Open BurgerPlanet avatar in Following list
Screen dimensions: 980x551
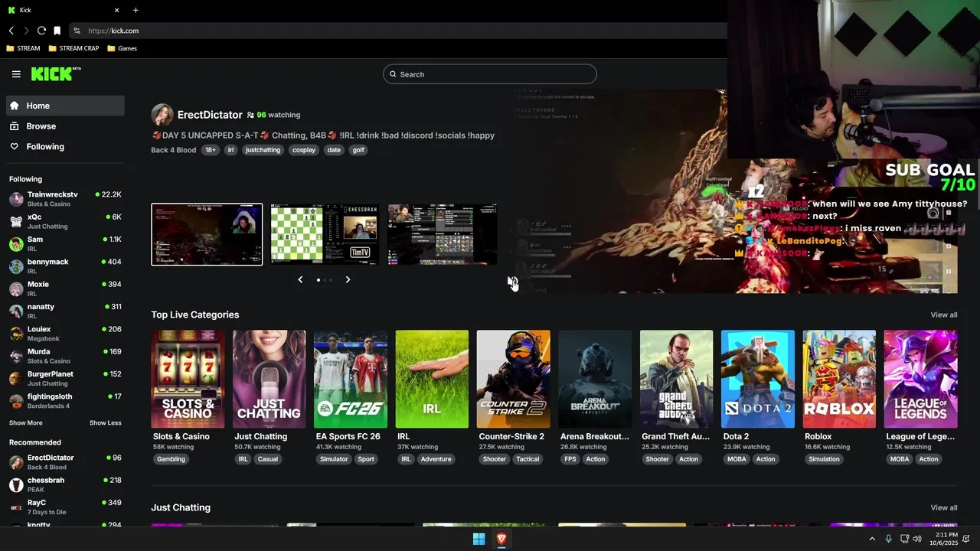coord(16,378)
